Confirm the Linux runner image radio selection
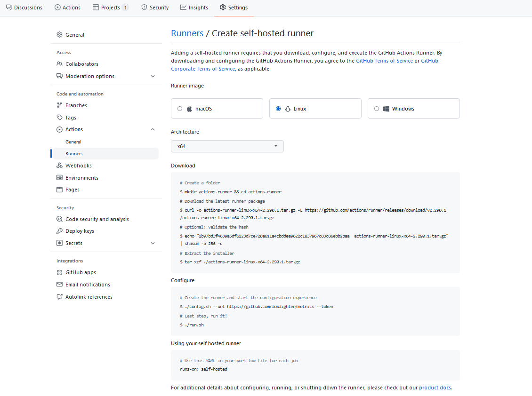Screen dimensions: 532x396 [x=278, y=108]
